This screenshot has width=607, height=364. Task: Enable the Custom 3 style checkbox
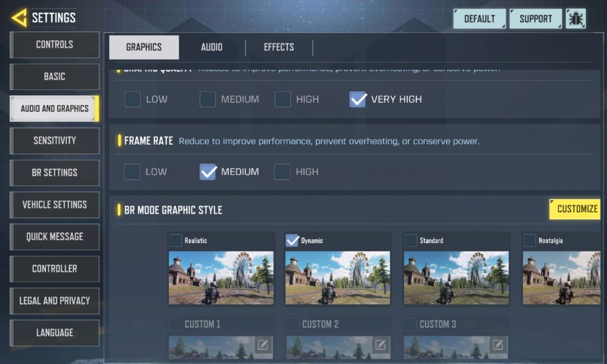pos(411,324)
